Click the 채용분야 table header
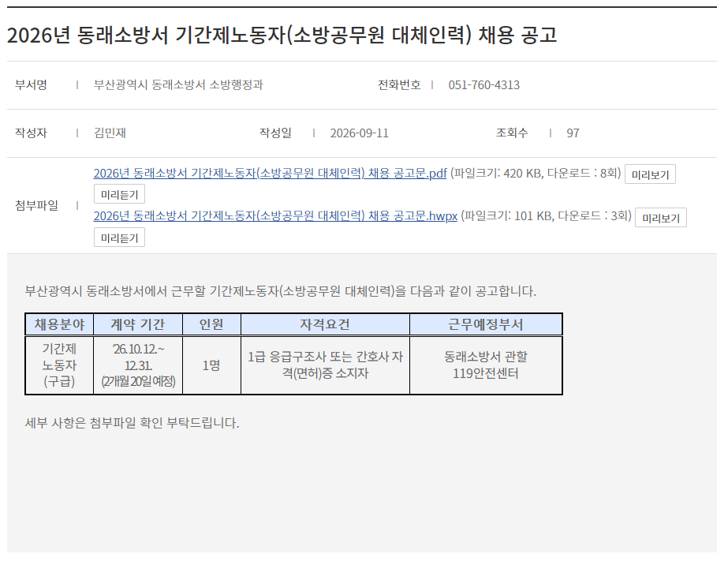 click(x=59, y=324)
